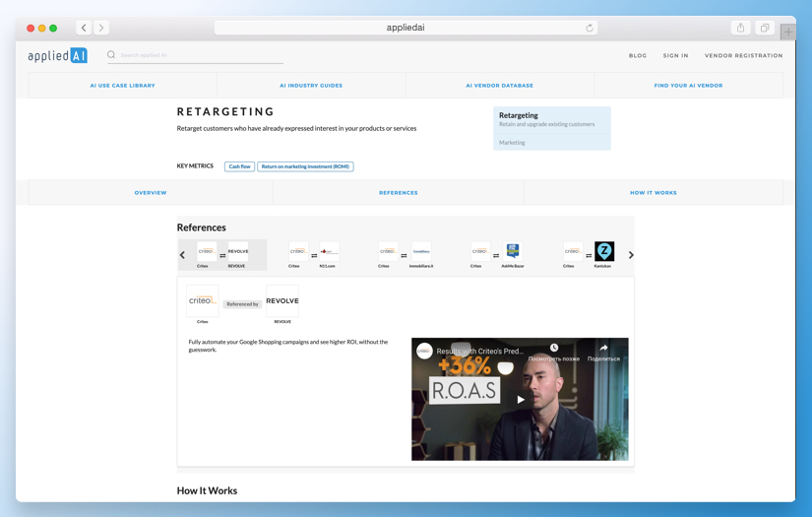Viewport: 812px width, 517px height.
Task: Jump to the How It Works tab
Action: 654,193
